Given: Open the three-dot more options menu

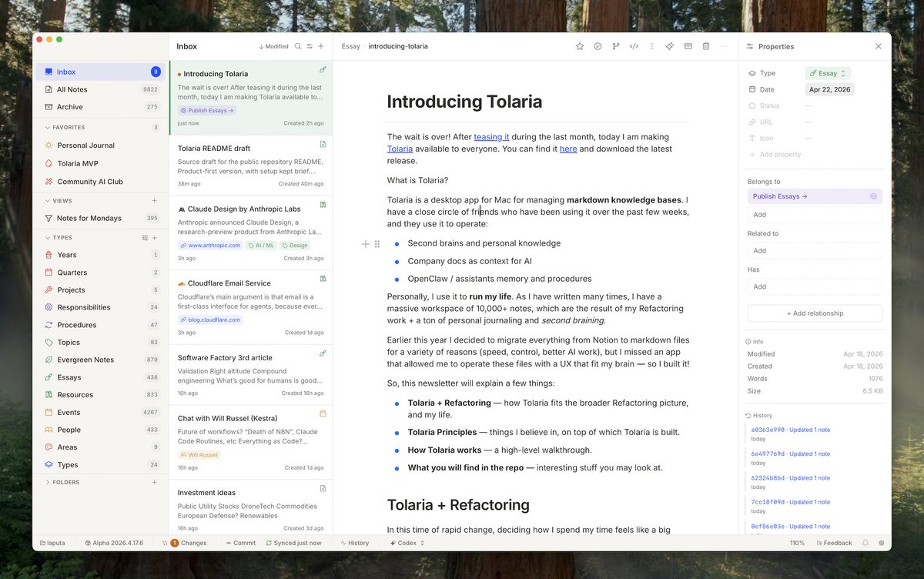Looking at the screenshot, I should coord(724,46).
